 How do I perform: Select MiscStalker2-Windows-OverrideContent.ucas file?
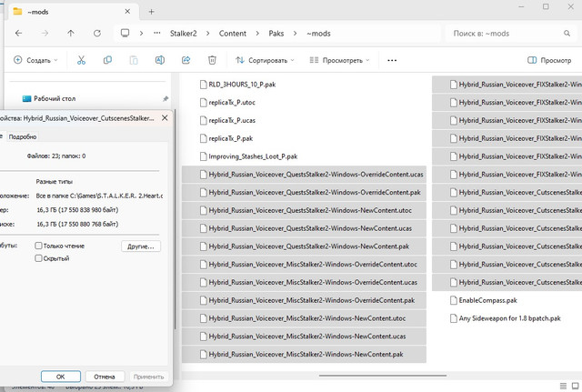pyautogui.click(x=304, y=283)
